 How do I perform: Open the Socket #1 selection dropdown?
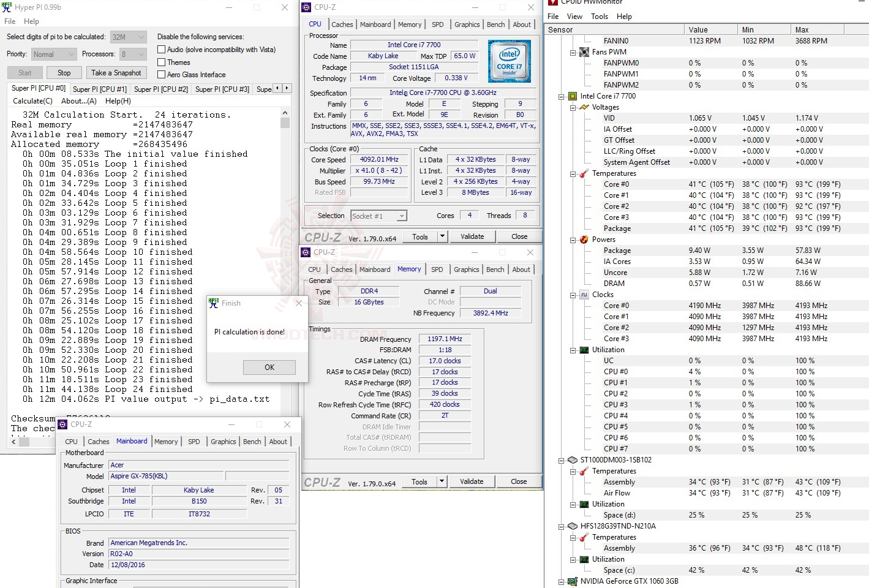tap(378, 216)
